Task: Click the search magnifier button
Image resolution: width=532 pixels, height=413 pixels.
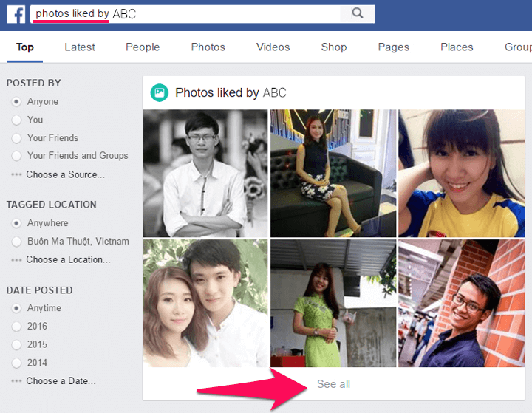Action: point(358,13)
